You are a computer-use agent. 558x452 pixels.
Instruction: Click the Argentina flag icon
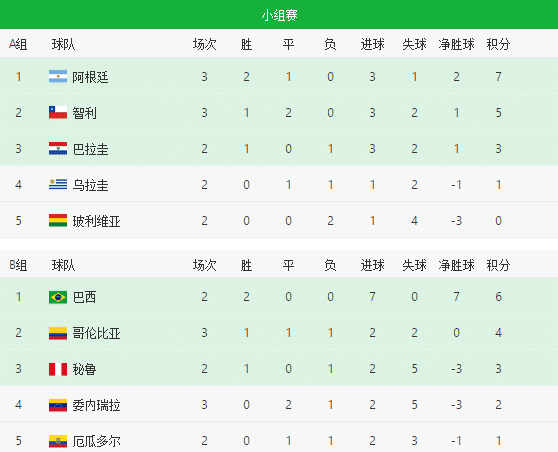click(58, 77)
